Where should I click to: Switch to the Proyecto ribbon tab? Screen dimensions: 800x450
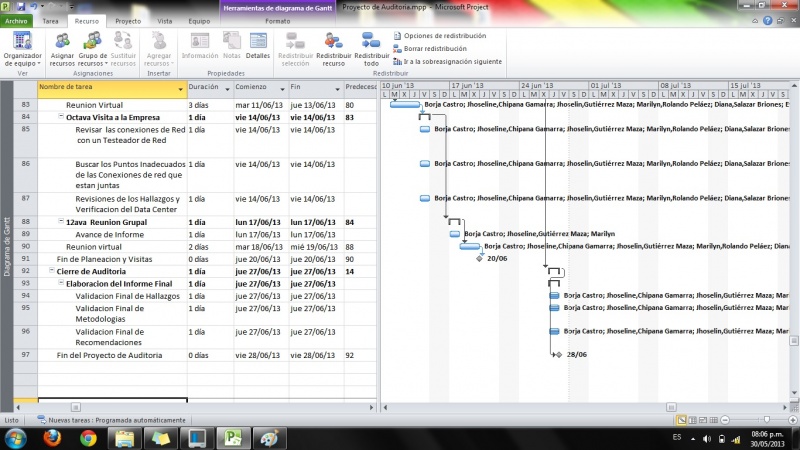click(127, 20)
